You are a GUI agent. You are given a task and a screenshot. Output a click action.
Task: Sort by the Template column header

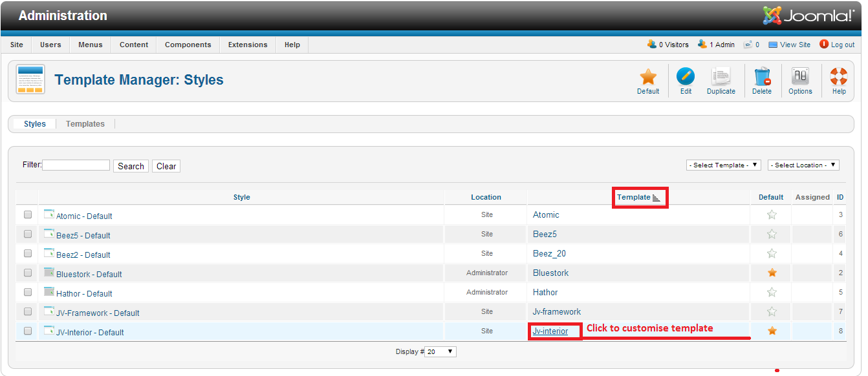pyautogui.click(x=634, y=197)
